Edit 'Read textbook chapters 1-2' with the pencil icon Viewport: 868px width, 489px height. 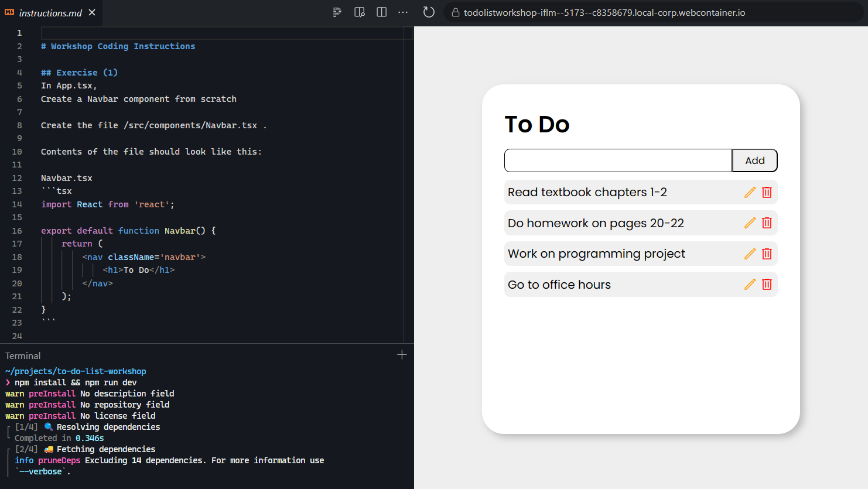pyautogui.click(x=750, y=192)
